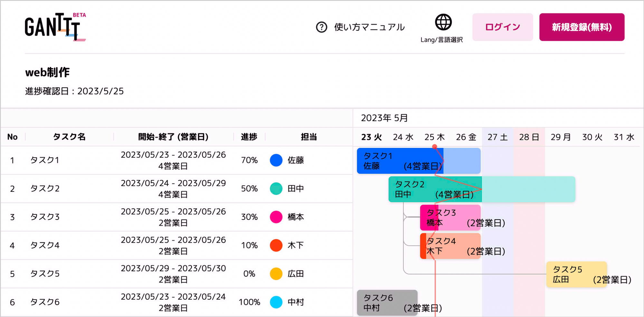Select the orange-red color dot for 木下
The width and height of the screenshot is (644, 317).
coord(276,245)
